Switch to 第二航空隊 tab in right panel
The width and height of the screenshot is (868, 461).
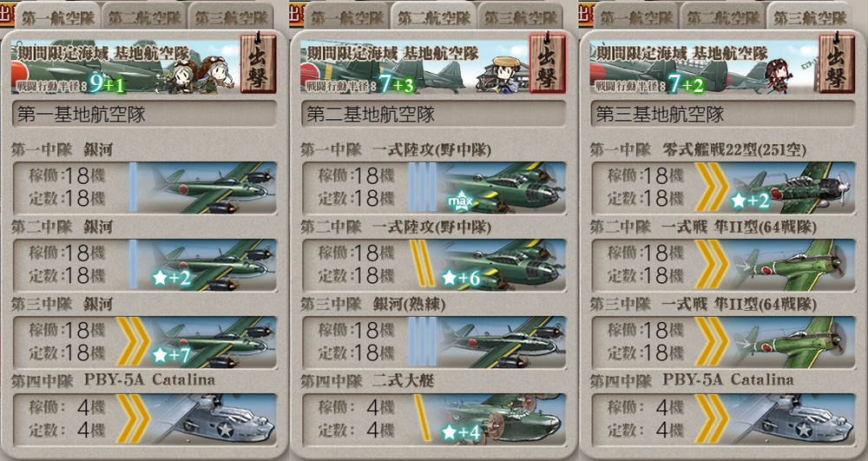point(723,16)
